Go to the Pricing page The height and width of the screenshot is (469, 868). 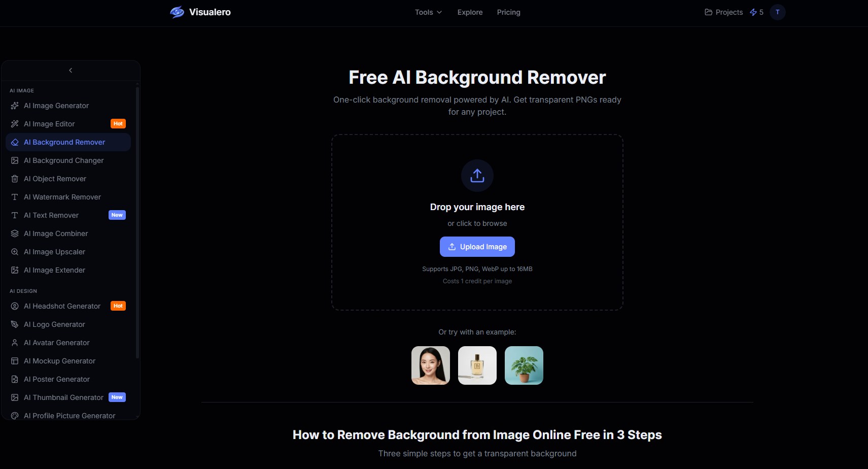point(508,12)
